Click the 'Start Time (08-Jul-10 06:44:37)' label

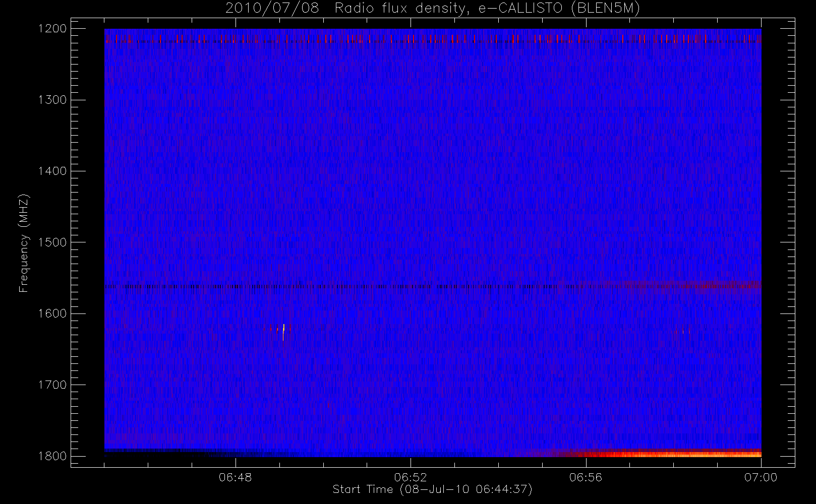tap(432, 489)
